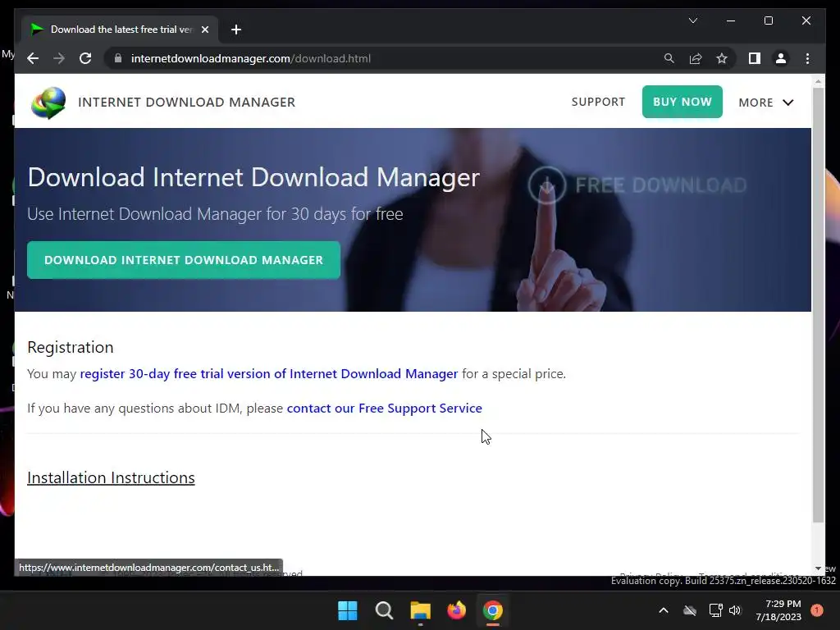Share this page with the share icon
Image resolution: width=840 pixels, height=630 pixels.
click(x=696, y=58)
